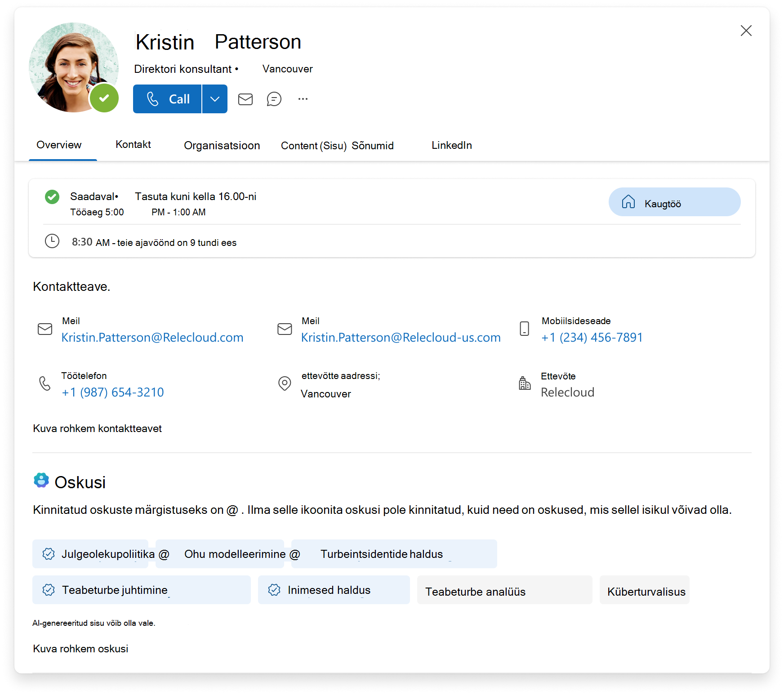Open chat with the speech bubble icon
Image resolution: width=784 pixels, height=695 pixels.
pyautogui.click(x=274, y=99)
